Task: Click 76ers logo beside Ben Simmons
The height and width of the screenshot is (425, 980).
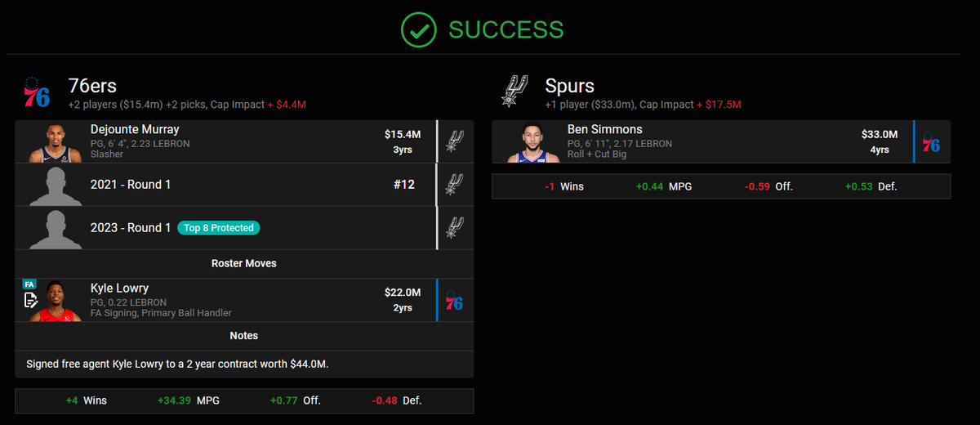Action: point(931,141)
